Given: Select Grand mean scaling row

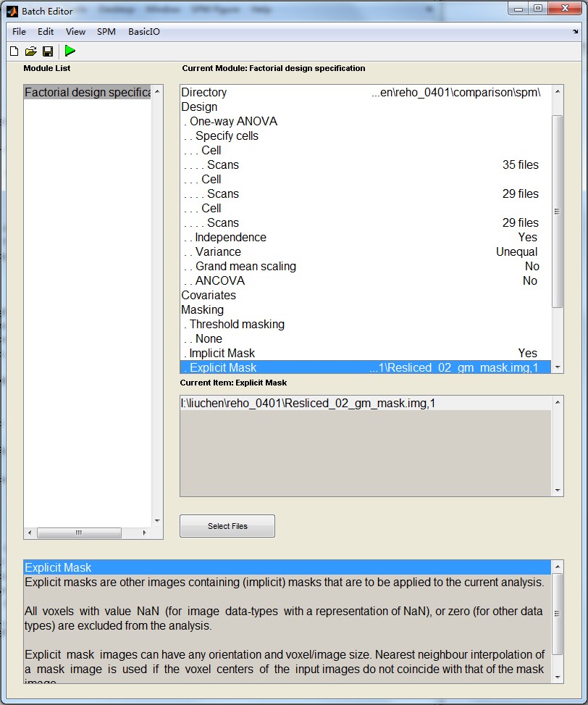Looking at the screenshot, I should click(x=365, y=266).
